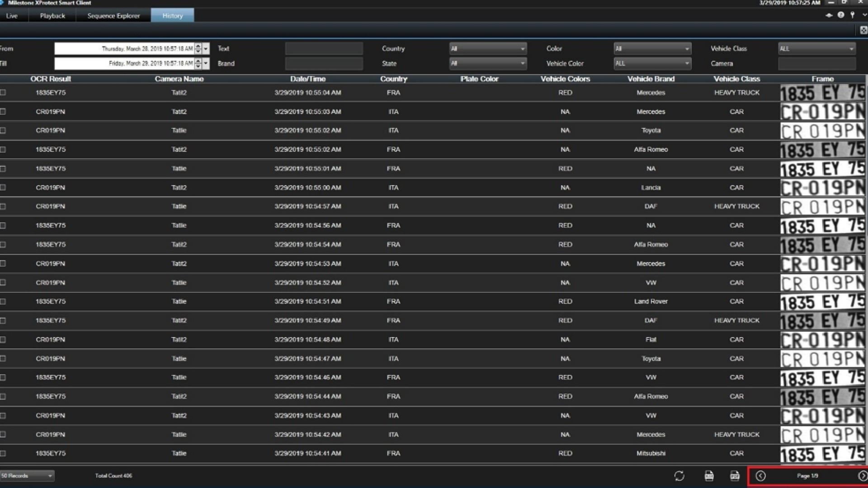Open plate frame thumbnail for 10:55:04 AM row

(x=822, y=93)
